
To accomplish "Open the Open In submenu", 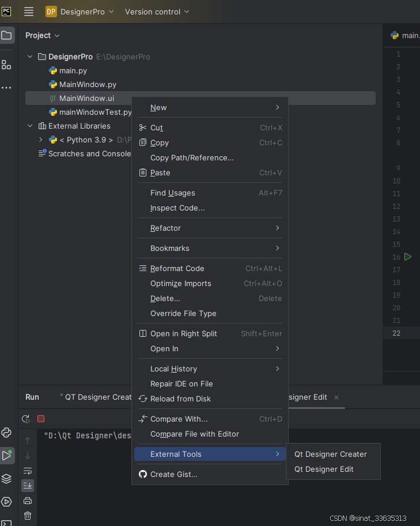I will point(210,348).
